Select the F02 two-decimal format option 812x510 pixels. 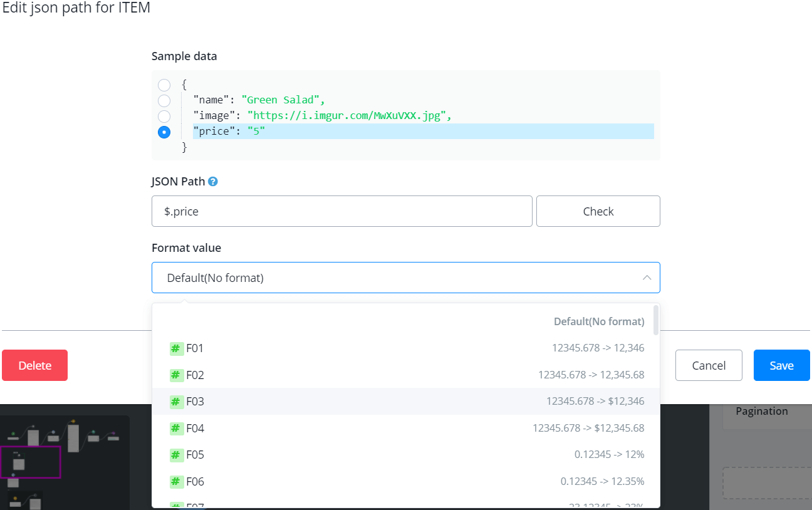406,375
